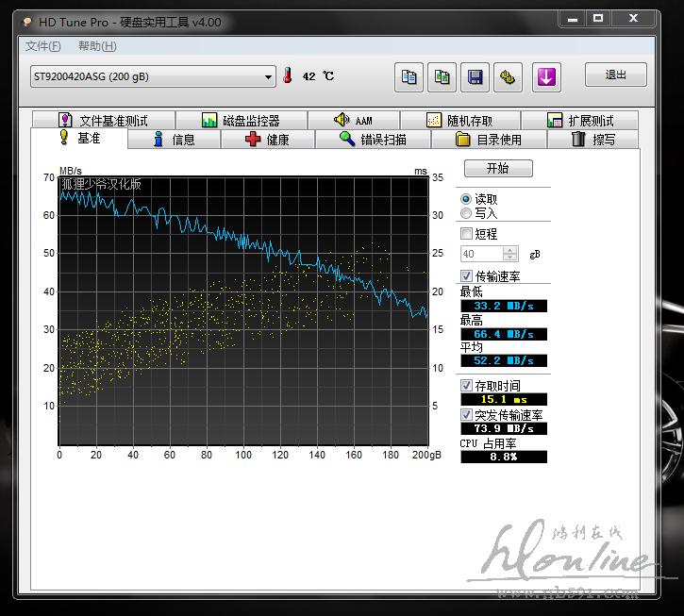Click the save screenshot floppy disk icon
This screenshot has width=684, height=616.
[x=475, y=77]
